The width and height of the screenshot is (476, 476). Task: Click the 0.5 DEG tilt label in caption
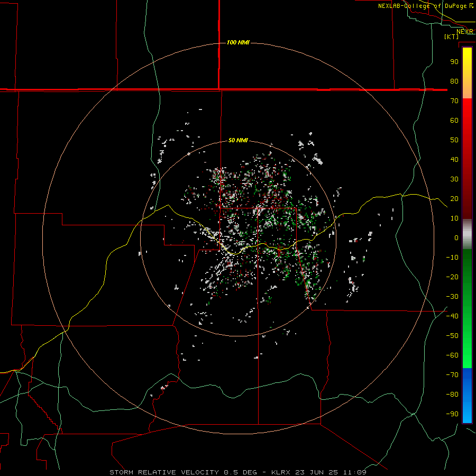pyautogui.click(x=241, y=472)
